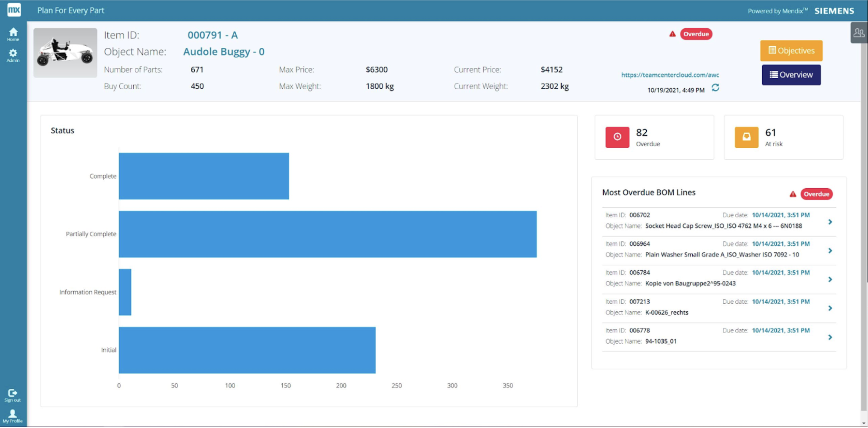The height and width of the screenshot is (428, 868).
Task: Click the Partially Complete bar in the chart
Action: [x=327, y=234]
